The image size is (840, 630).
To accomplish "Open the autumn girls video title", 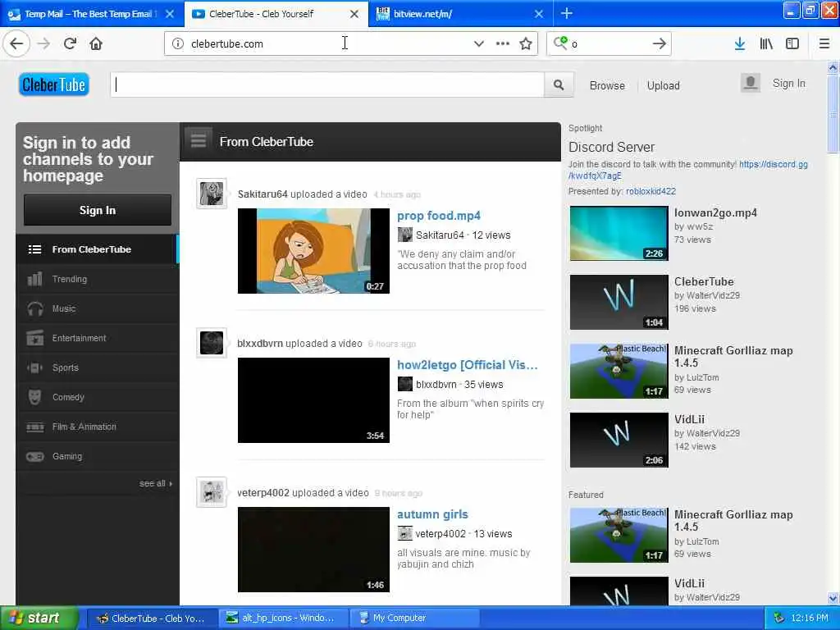I will (x=432, y=514).
